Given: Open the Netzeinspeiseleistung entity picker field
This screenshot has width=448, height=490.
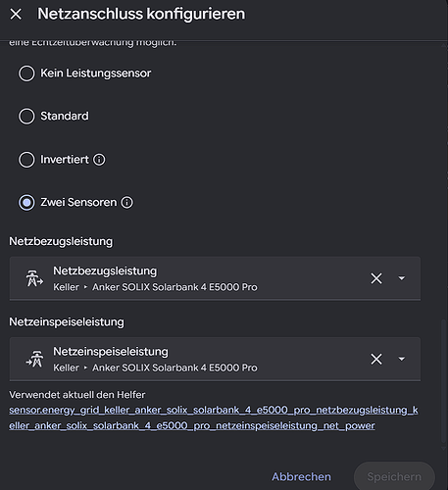Looking at the screenshot, I should [x=215, y=359].
